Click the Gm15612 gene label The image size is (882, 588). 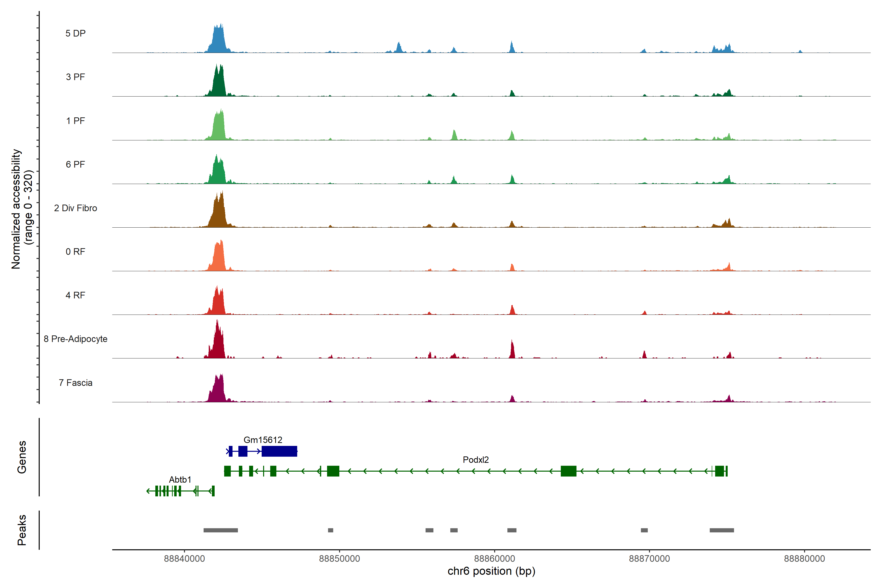coord(263,440)
